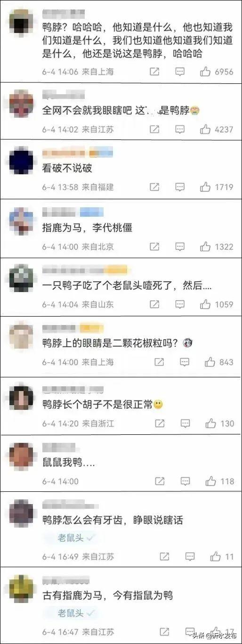
Task: Share the 指鹿为马,李代桃僵 comment
Action: pos(154,246)
